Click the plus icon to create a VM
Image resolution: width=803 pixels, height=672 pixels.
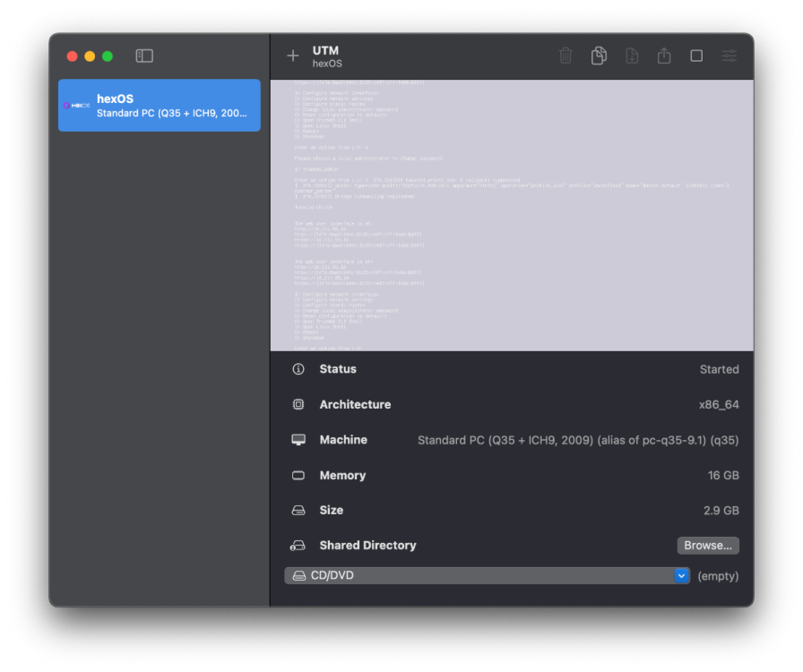pyautogui.click(x=293, y=56)
